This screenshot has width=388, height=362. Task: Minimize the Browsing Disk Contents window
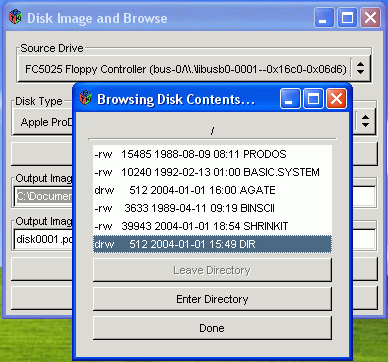tap(290, 99)
